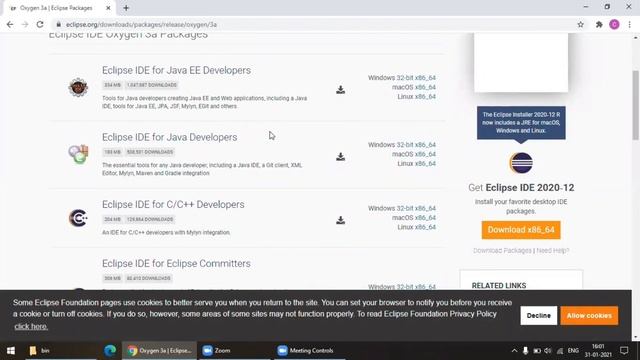Open Meeting Controls in the taskbar
Image resolution: width=640 pixels, height=360 pixels.
point(309,351)
